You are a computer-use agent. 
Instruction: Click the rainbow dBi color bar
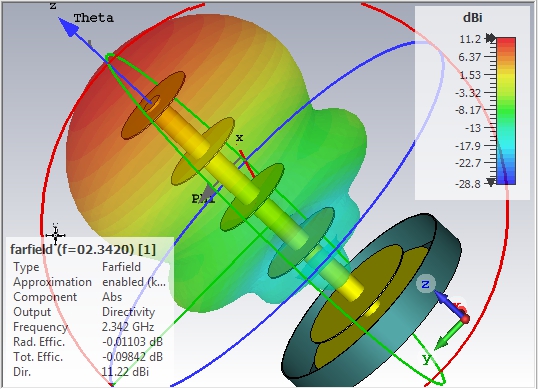pyautogui.click(x=506, y=111)
